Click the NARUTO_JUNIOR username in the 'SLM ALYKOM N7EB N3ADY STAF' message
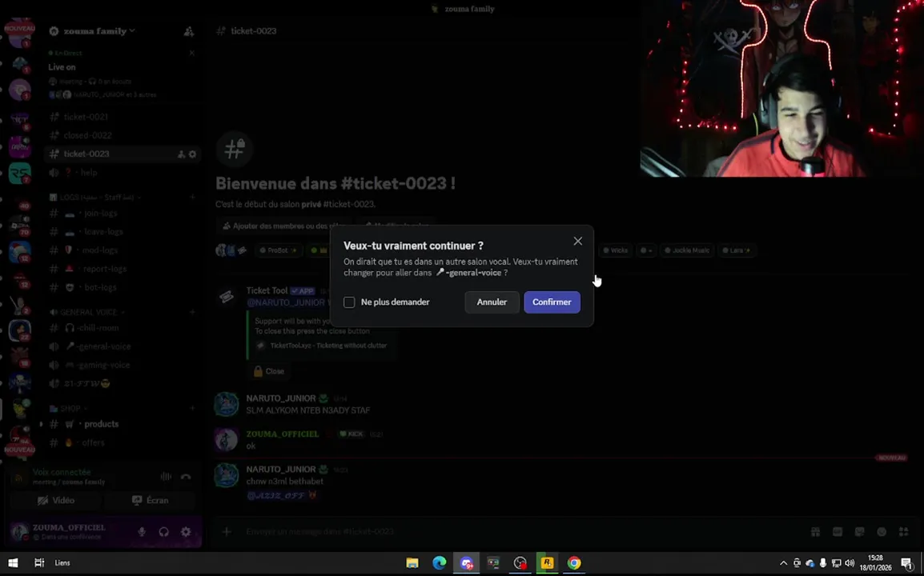 (281, 398)
